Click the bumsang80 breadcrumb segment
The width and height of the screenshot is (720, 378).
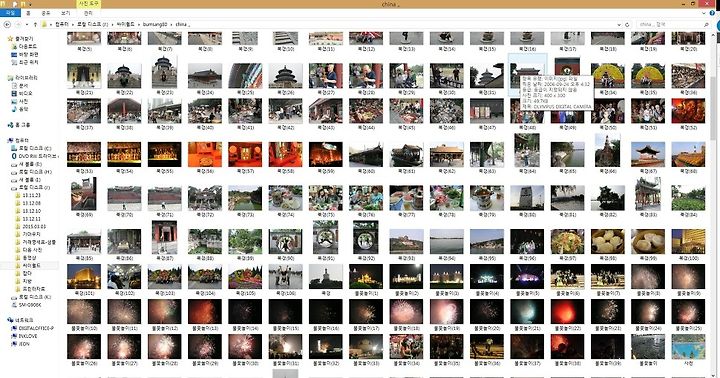(155, 24)
